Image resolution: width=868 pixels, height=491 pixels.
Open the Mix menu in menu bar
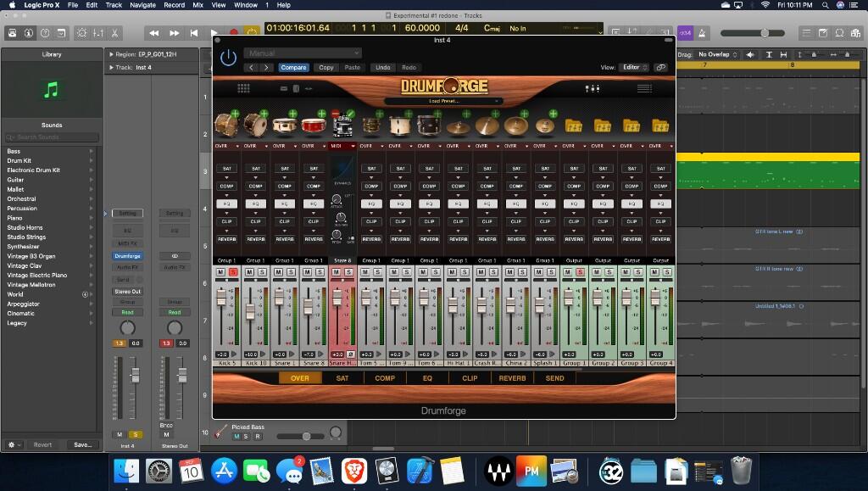pos(198,5)
